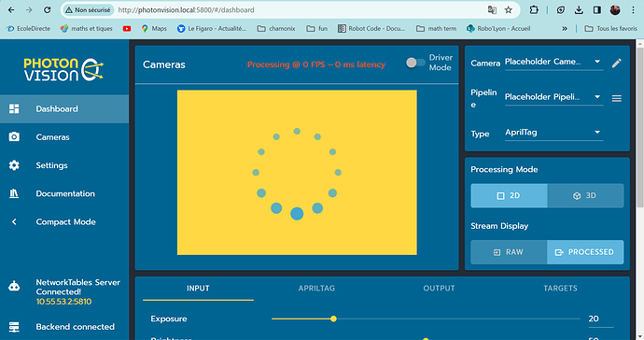Click the Dashboard grid icon in sidebar
Viewport: 644px width, 340px height.
pyautogui.click(x=14, y=108)
